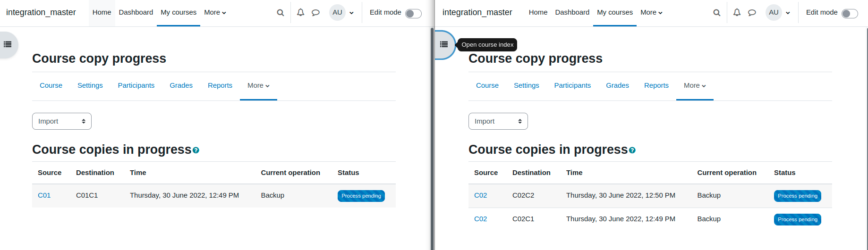The image size is (868, 250).
Task: Click Backup operation cell in C01C1 row
Action: point(272,196)
